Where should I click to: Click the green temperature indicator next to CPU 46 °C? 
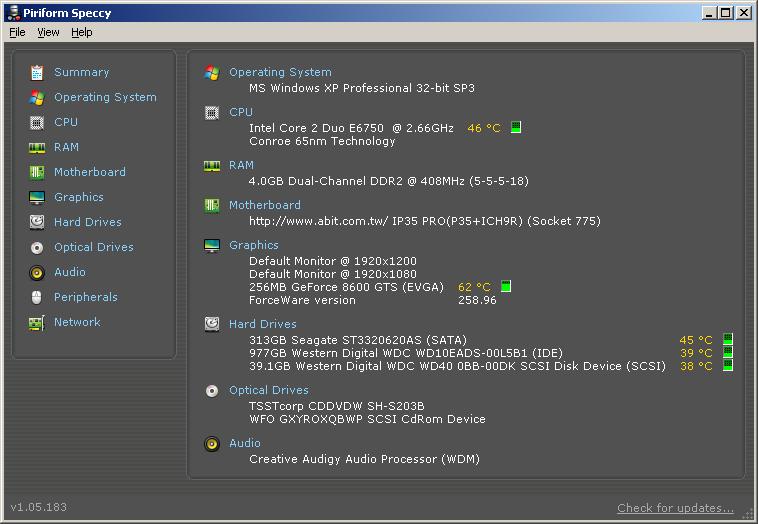pos(516,128)
